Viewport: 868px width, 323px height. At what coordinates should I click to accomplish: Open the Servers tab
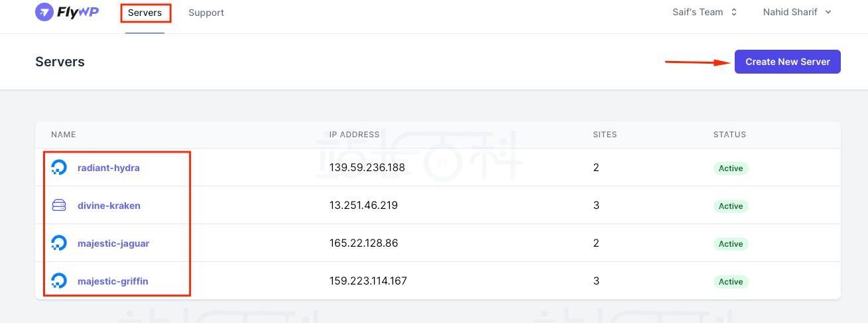[x=145, y=13]
